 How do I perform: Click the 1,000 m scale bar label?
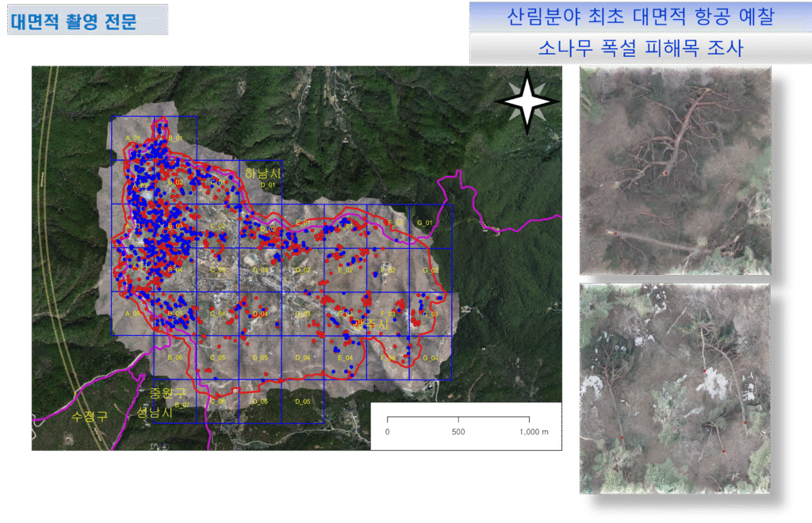coord(533,432)
